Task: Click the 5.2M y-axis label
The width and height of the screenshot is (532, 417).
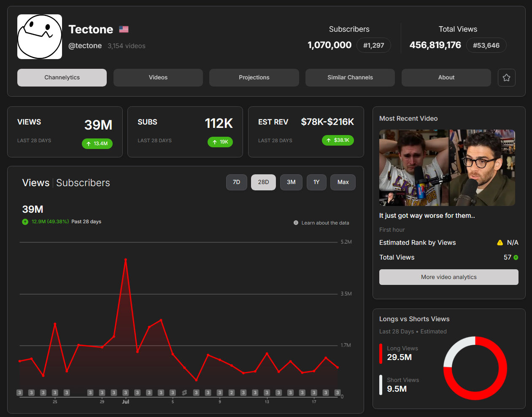Action: pyautogui.click(x=346, y=242)
